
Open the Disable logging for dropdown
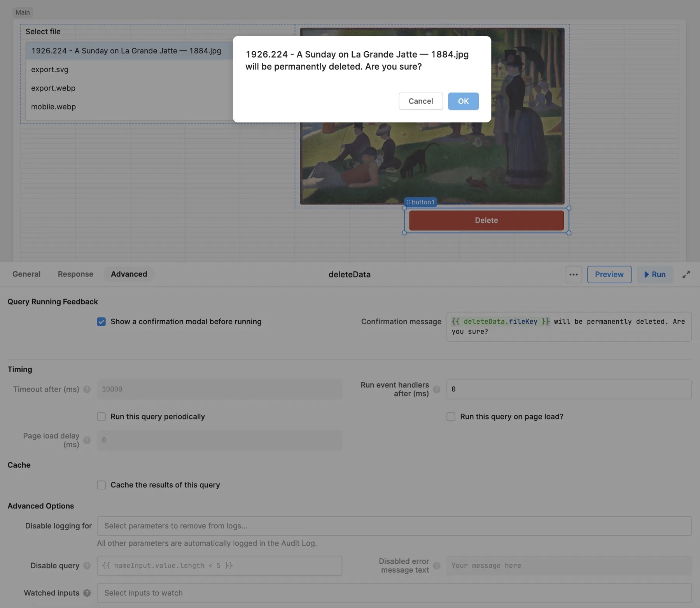tap(394, 526)
